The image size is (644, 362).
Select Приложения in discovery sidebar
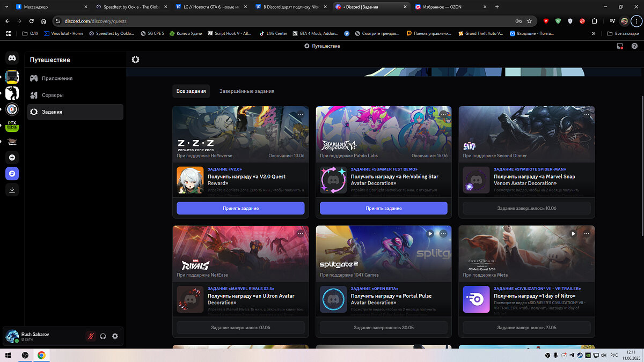tap(57, 78)
